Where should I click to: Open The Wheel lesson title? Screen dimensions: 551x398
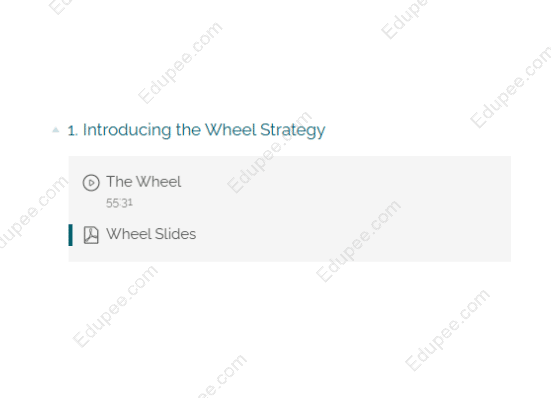point(144,182)
